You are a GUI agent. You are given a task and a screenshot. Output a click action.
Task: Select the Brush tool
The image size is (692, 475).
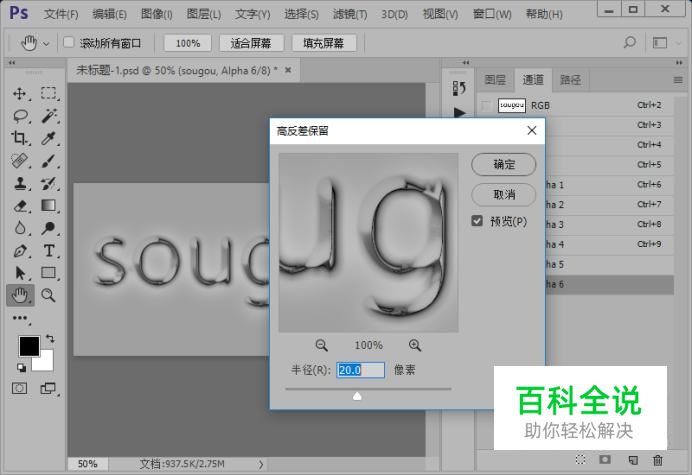[48, 161]
